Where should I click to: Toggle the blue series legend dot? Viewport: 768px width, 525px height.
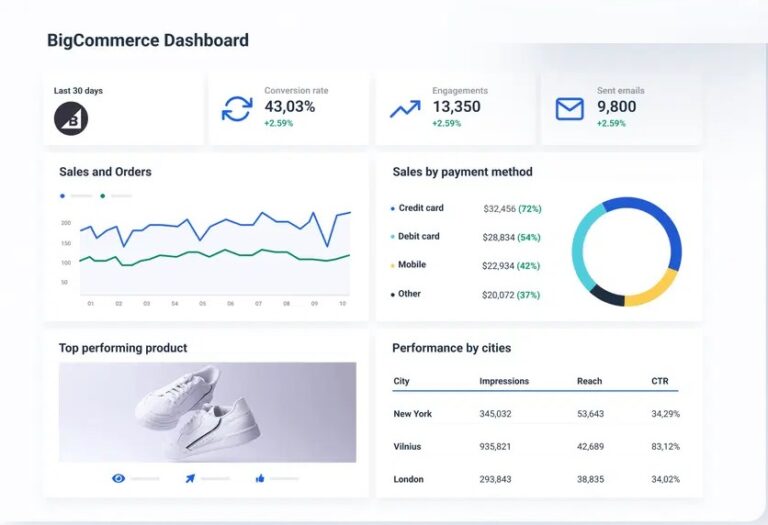(x=63, y=196)
